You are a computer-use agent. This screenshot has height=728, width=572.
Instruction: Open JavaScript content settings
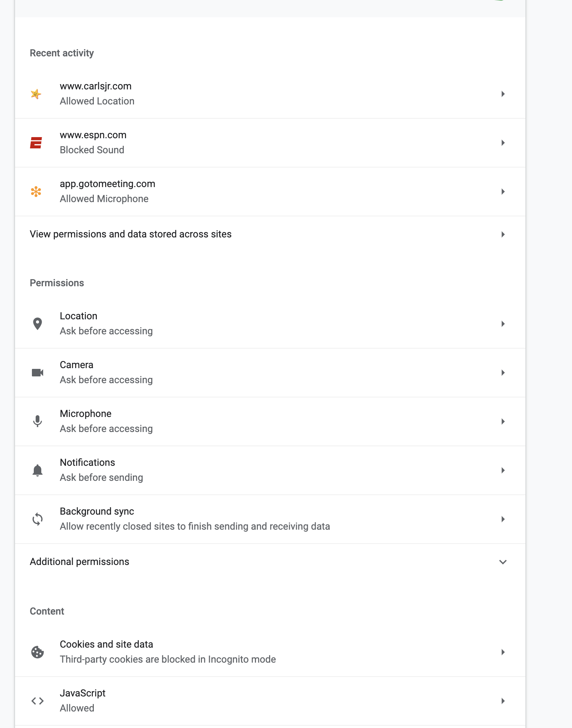(x=270, y=701)
